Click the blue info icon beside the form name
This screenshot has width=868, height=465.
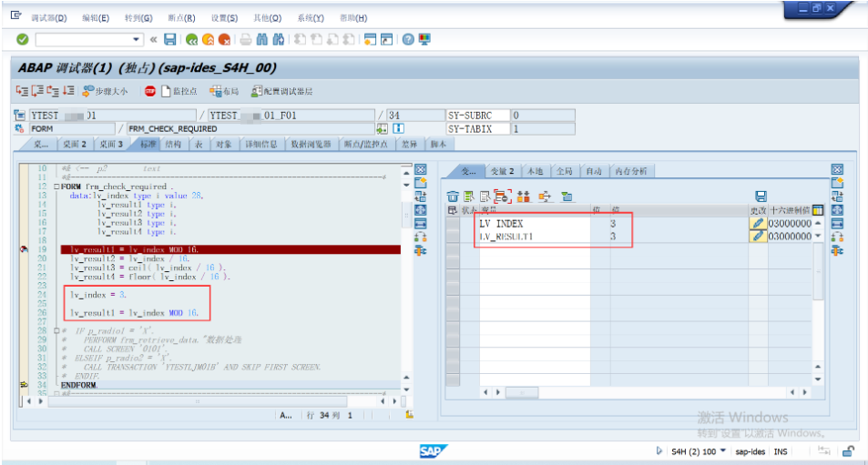[x=398, y=129]
